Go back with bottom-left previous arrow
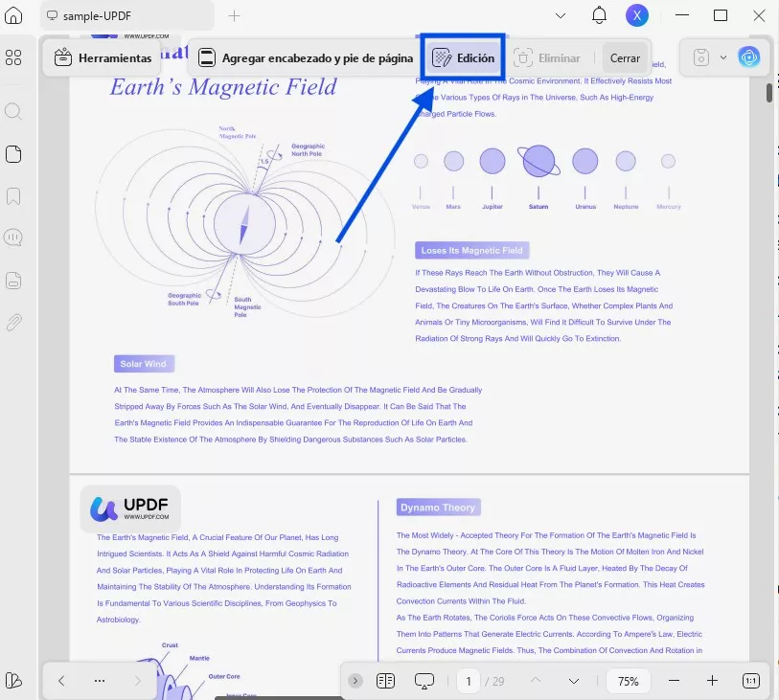Screen dimensions: 779x700 point(61,681)
